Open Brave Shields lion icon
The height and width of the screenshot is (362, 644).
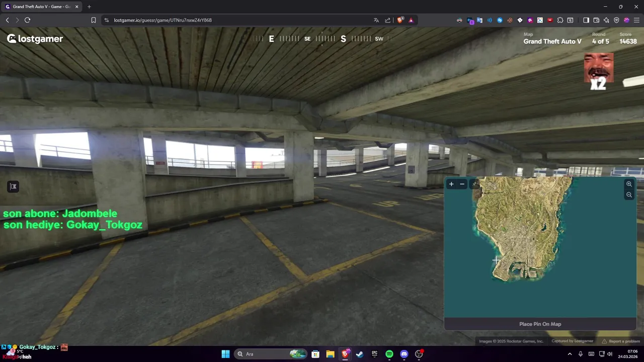click(400, 20)
